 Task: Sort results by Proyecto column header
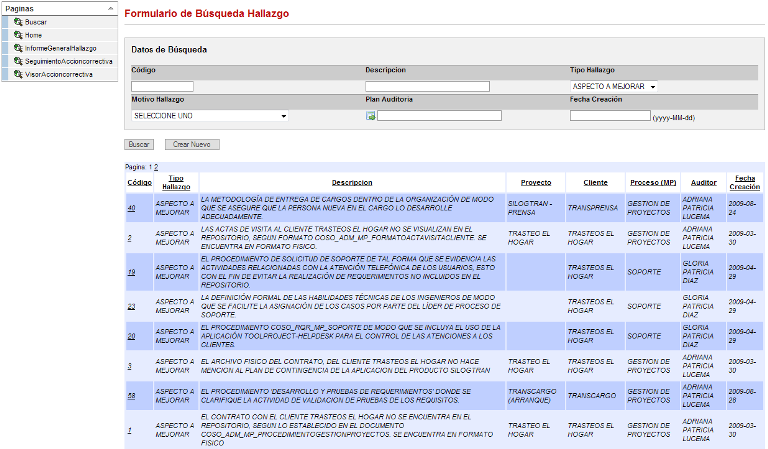coord(535,183)
